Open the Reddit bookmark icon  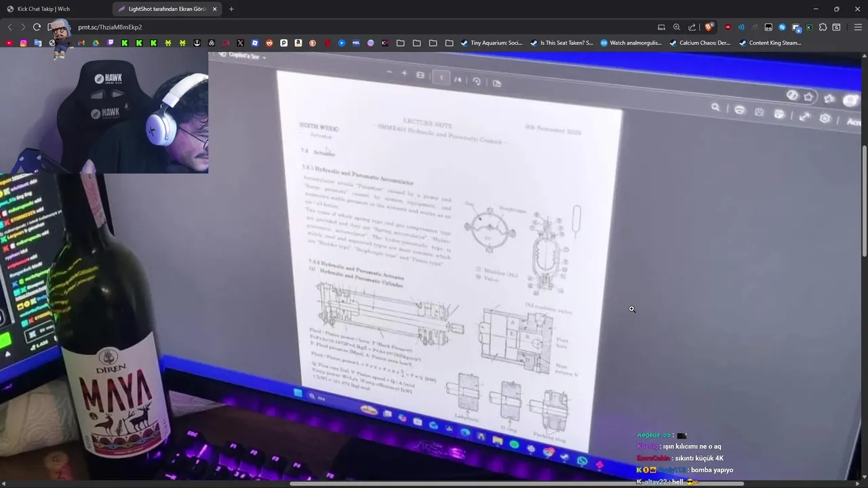pyautogui.click(x=269, y=43)
